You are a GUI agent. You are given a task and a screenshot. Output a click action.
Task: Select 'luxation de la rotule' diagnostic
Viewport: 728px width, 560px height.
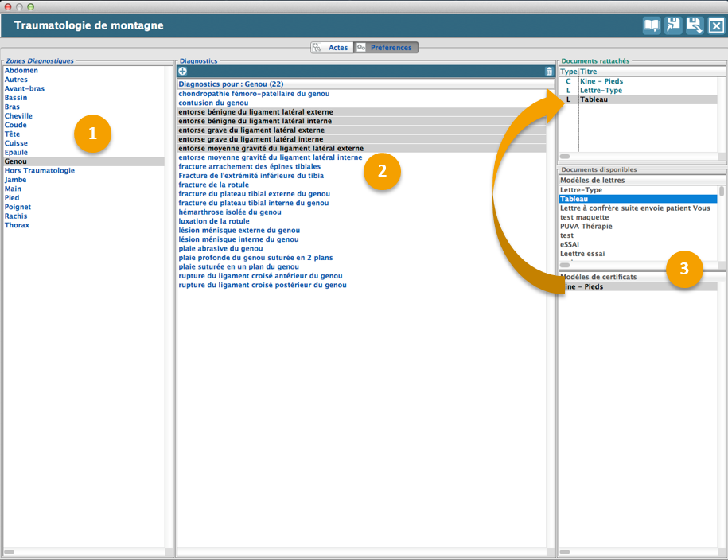(x=215, y=221)
